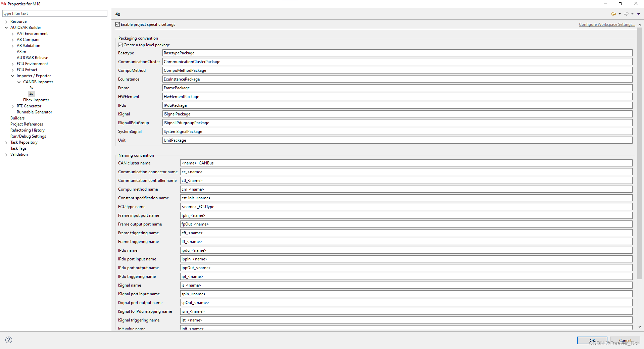Expand the Task Repository node
644x349 pixels.
[x=6, y=142]
